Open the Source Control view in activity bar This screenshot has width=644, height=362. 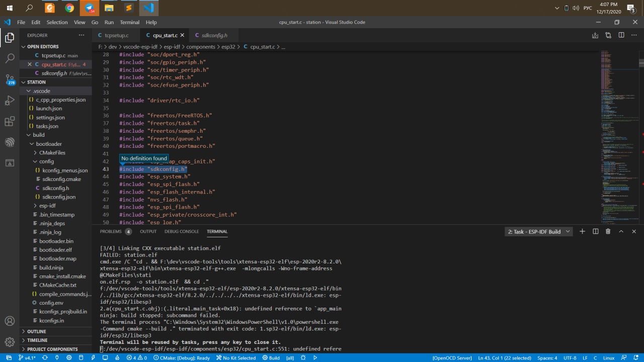pos(10,79)
